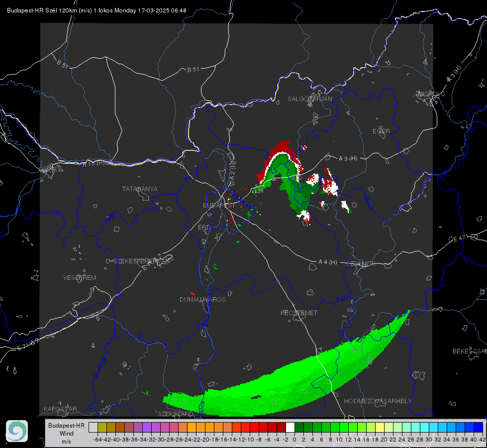
Task: Click the gray legend swatch left of -64
Action: coord(93,427)
